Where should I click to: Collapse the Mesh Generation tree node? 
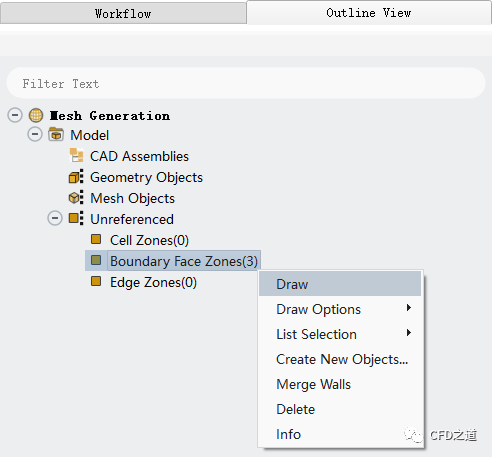(x=15, y=115)
